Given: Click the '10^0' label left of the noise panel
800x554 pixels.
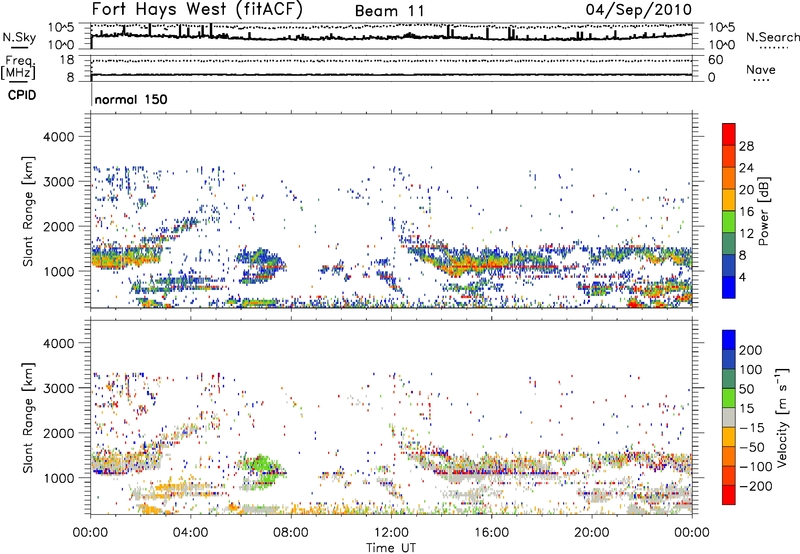Looking at the screenshot, I should coord(62,45).
